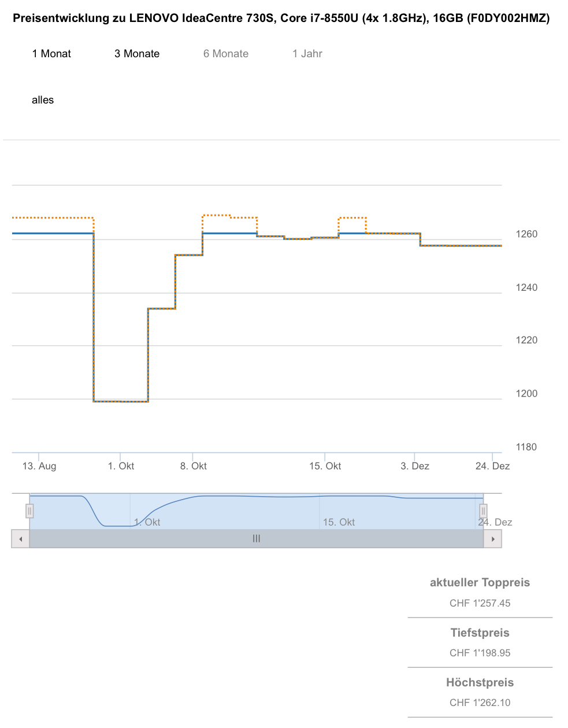Click the 13. Aug axis label

tap(39, 466)
